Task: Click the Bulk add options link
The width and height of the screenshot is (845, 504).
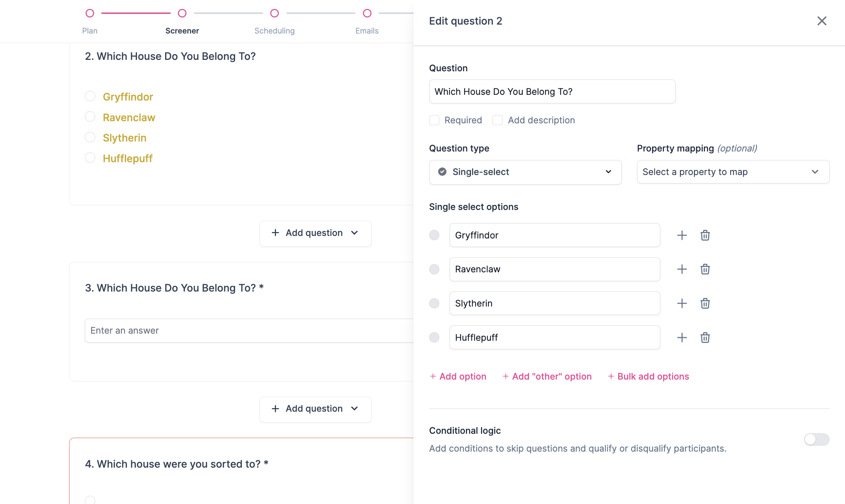Action: click(x=649, y=376)
